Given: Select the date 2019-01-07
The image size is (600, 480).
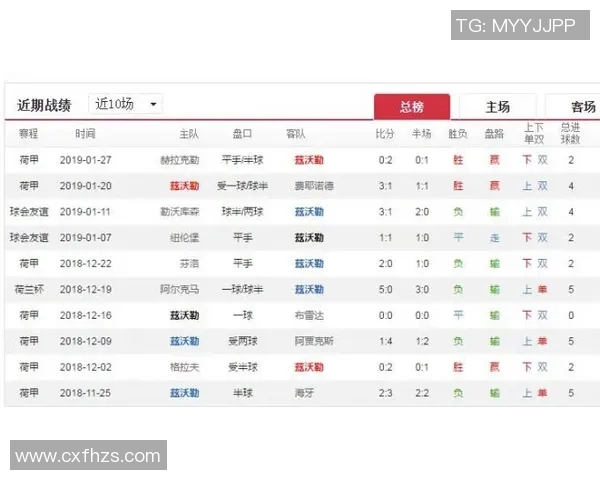Looking at the screenshot, I should coord(86,237).
